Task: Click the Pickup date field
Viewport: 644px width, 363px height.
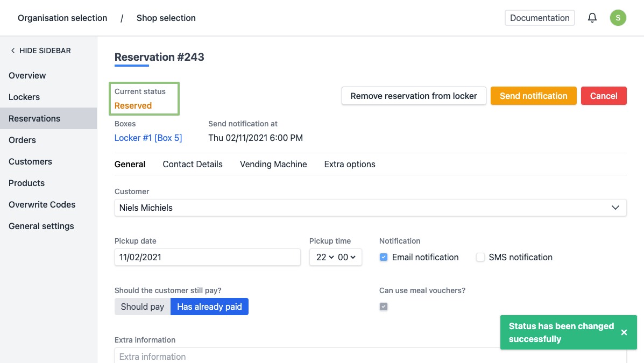Action: point(207,257)
